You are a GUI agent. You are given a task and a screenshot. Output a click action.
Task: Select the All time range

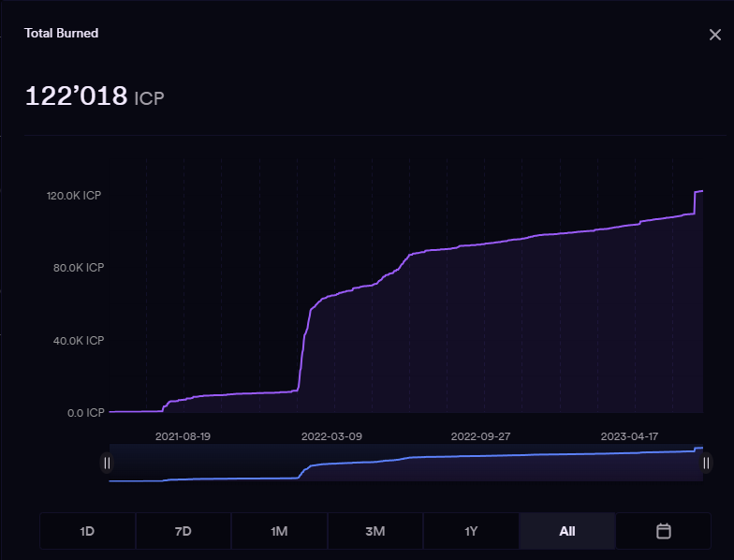(x=566, y=531)
